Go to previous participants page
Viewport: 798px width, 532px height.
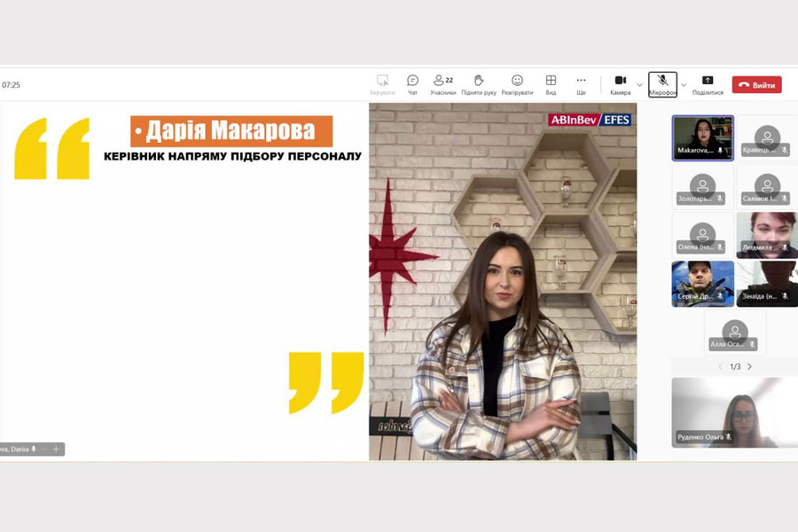(x=720, y=366)
